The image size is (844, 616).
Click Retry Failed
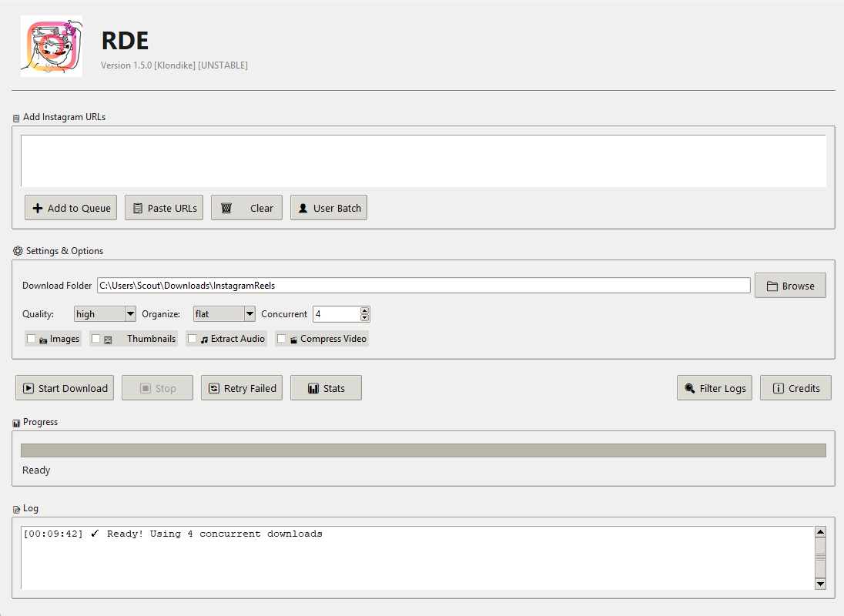point(241,387)
